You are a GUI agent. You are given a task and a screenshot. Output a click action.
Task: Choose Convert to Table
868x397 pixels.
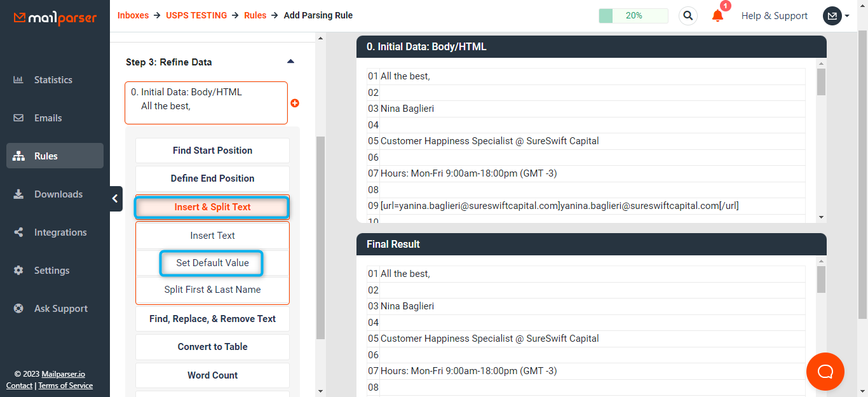pyautogui.click(x=212, y=347)
